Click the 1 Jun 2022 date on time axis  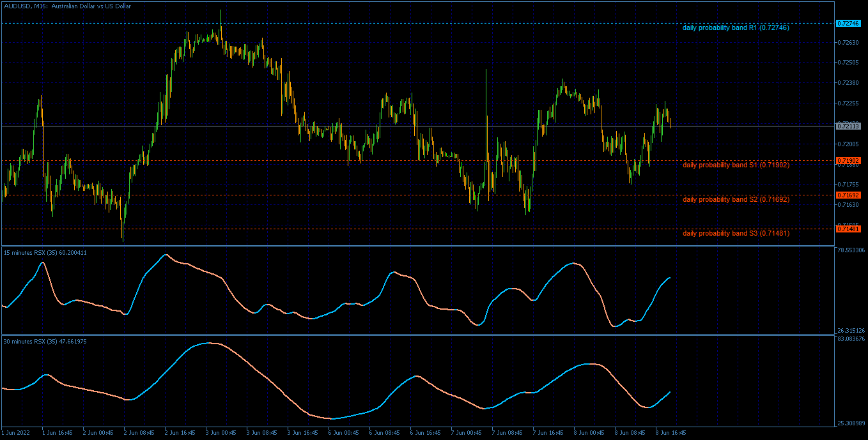pyautogui.click(x=14, y=432)
